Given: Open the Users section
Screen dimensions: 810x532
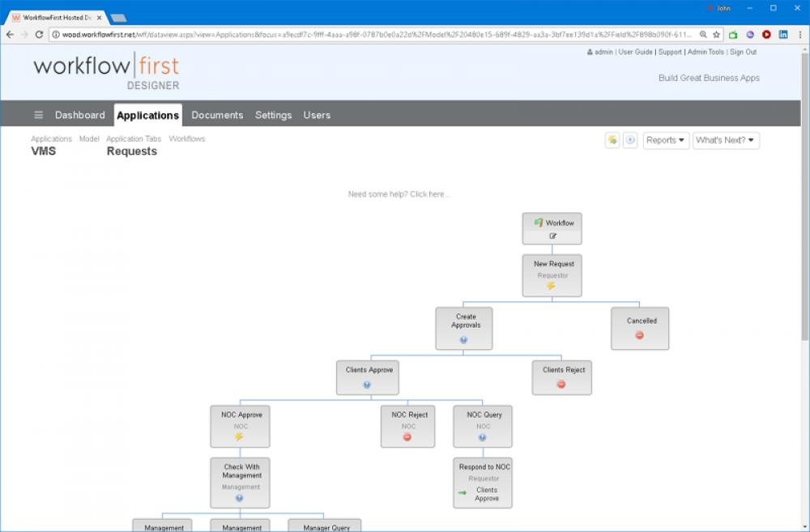Looking at the screenshot, I should pos(316,115).
